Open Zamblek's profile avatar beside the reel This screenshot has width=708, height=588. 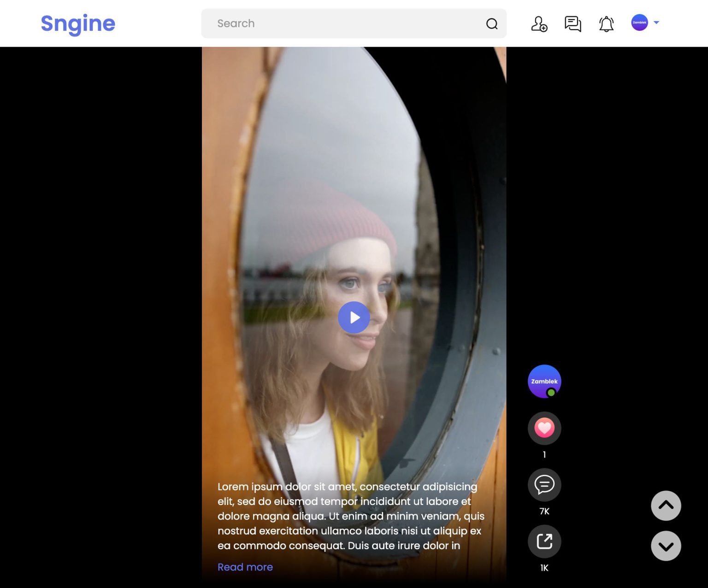pos(544,381)
